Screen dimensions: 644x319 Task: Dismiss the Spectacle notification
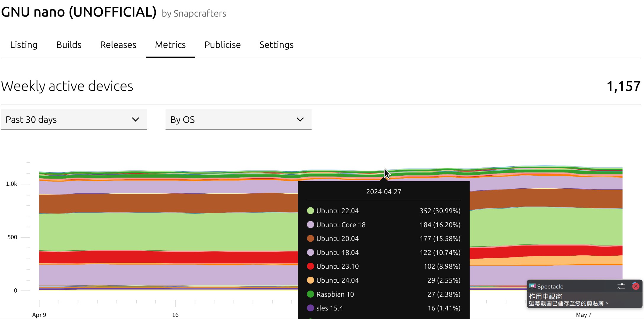coord(635,286)
